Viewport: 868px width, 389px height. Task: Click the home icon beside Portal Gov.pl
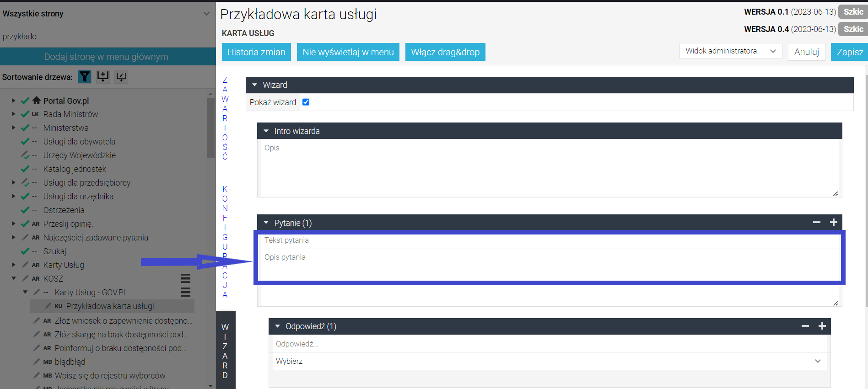(x=37, y=101)
